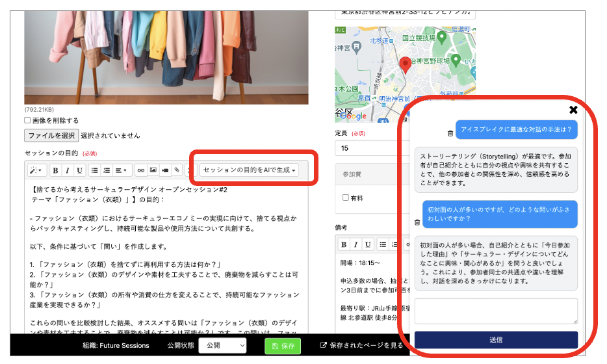Image resolution: width=607 pixels, height=364 pixels.
Task: Open paragraph alignment dropdown
Action: pyautogui.click(x=121, y=170)
